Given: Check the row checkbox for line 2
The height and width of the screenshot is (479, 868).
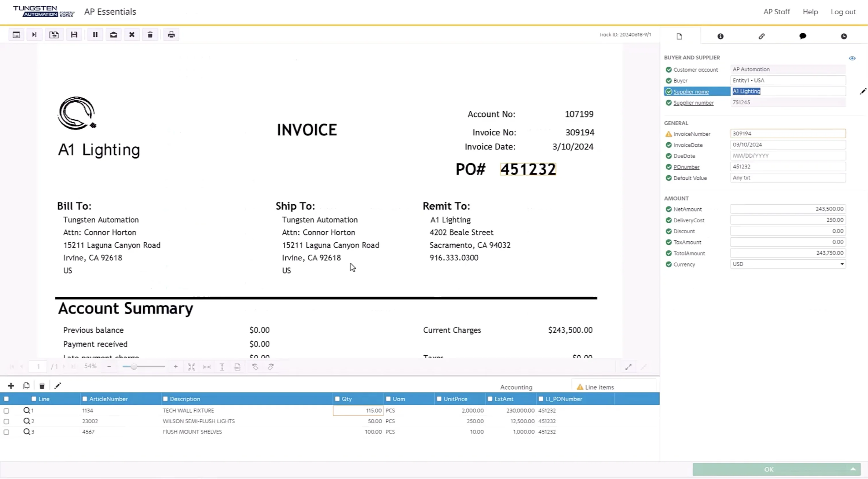Looking at the screenshot, I should click(6, 421).
